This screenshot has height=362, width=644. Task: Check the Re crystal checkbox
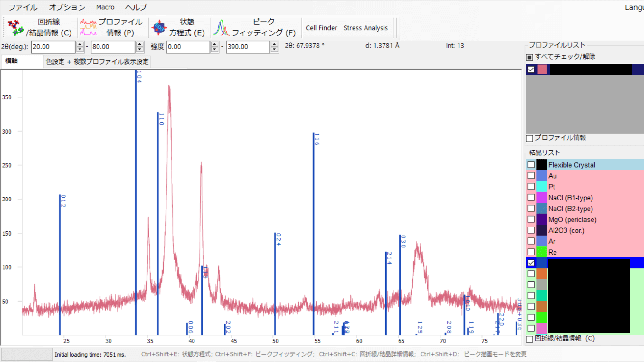(x=531, y=252)
